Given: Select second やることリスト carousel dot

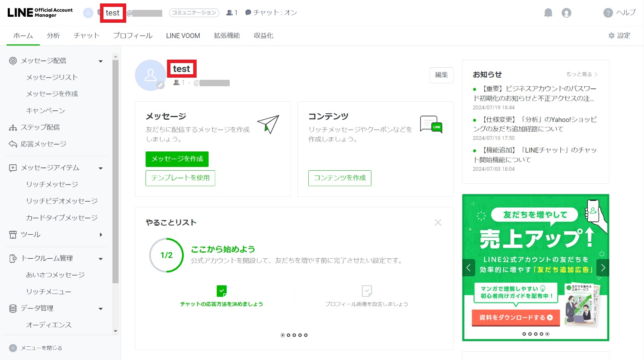Looking at the screenshot, I should click(x=289, y=335).
